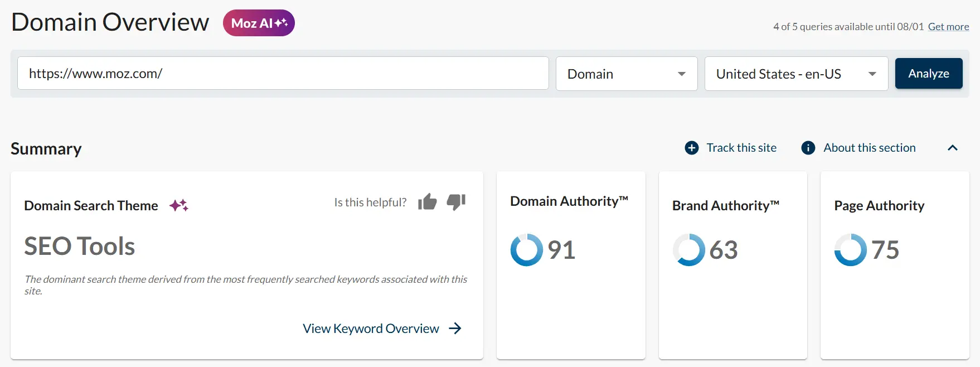Collapse the Summary section with chevron
This screenshot has height=367, width=980.
(x=953, y=148)
